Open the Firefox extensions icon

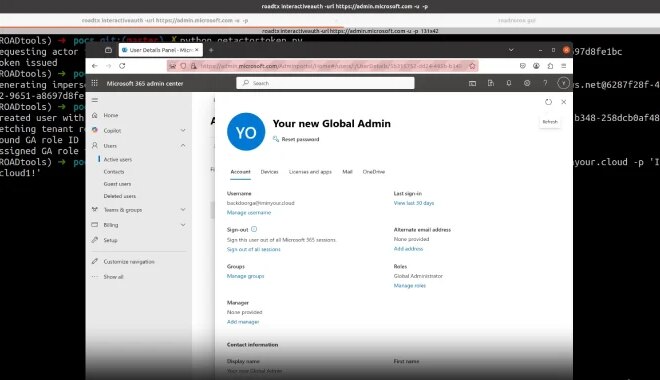coord(550,66)
